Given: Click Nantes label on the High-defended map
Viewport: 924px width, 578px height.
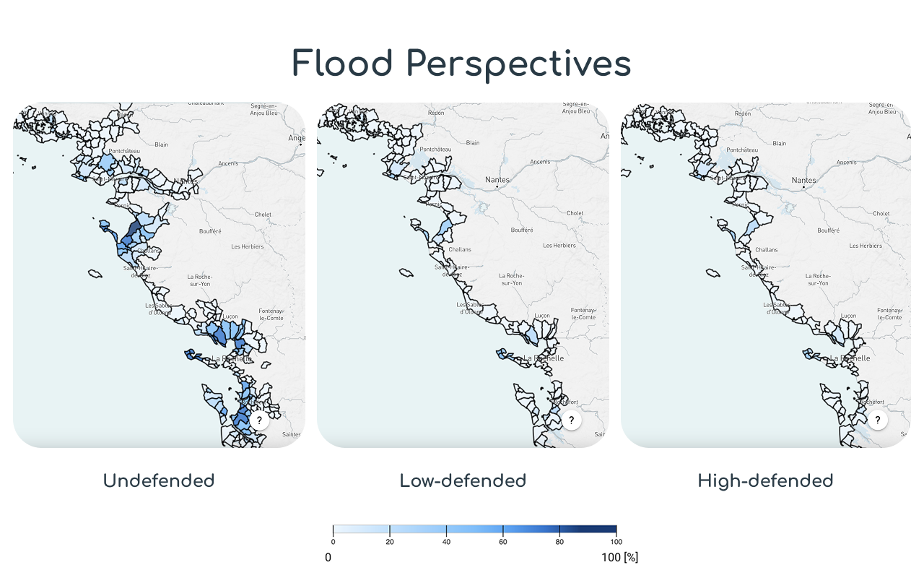Looking at the screenshot, I should [803, 180].
